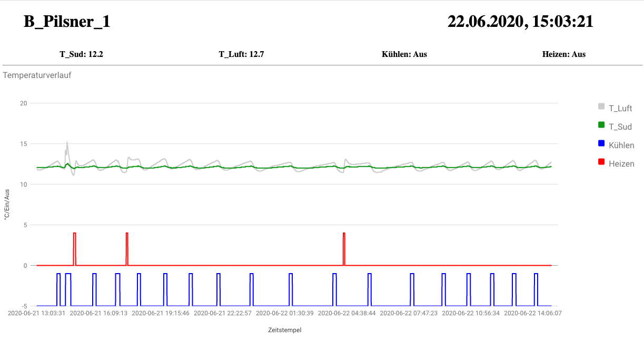Click the Kühlen: Aus status indicator
The width and height of the screenshot is (644, 339).
pyautogui.click(x=404, y=54)
